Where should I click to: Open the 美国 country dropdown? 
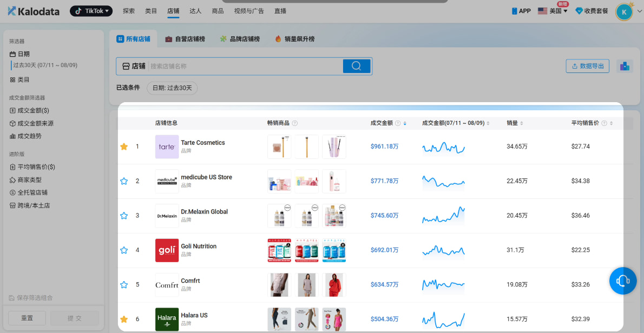click(553, 11)
